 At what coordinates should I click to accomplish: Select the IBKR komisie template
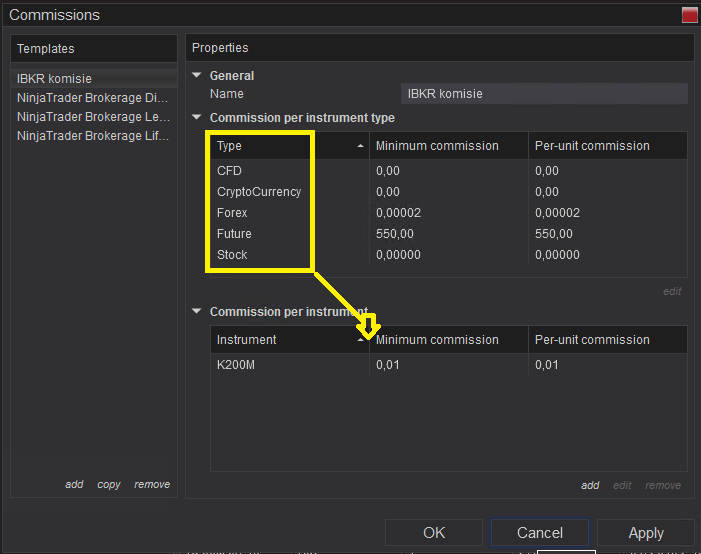(94, 79)
